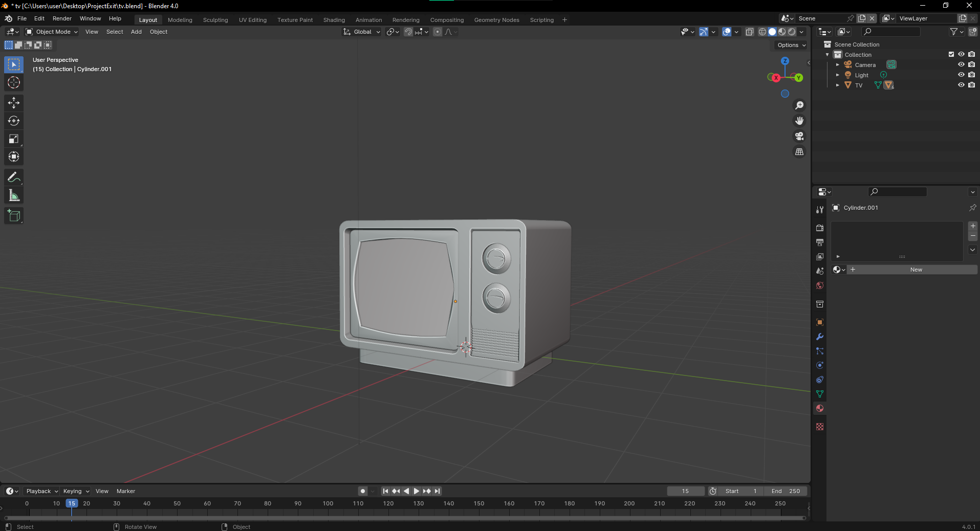Screen dimensions: 980x531
Task: Open the viewport Options dropdown
Action: pyautogui.click(x=791, y=45)
